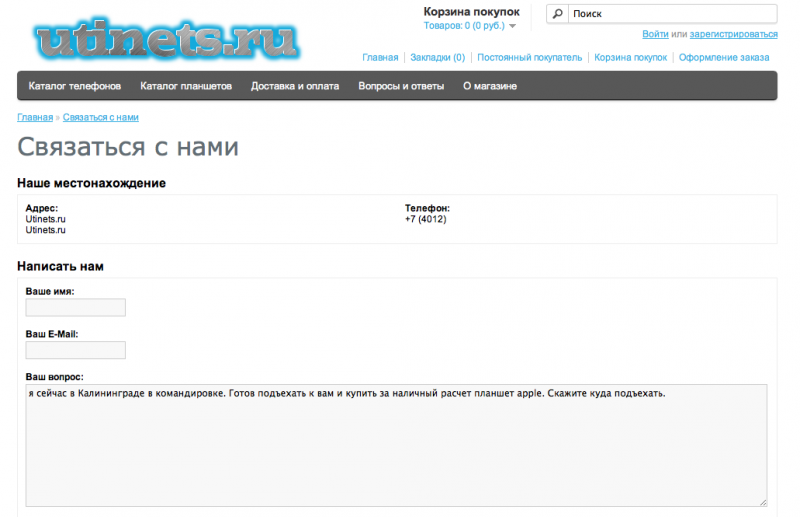Open Постоянный покупатель link
The height and width of the screenshot is (517, 800).
(x=530, y=57)
